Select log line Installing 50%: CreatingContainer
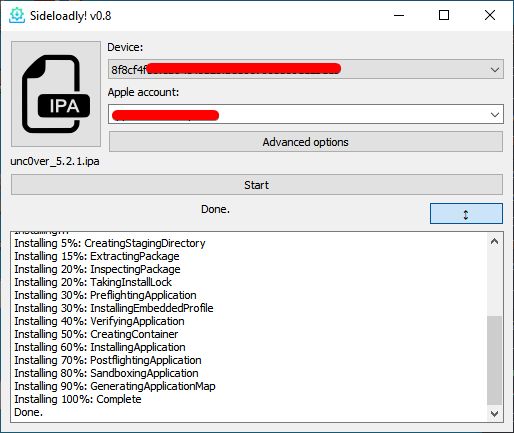Screen dimensions: 514x433 coord(96,334)
